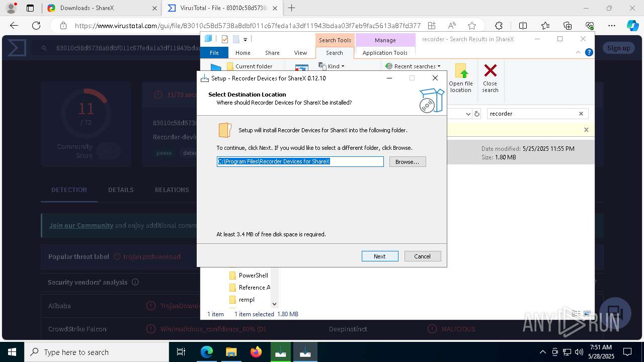Open Edge Favorites list

[x=545, y=26]
